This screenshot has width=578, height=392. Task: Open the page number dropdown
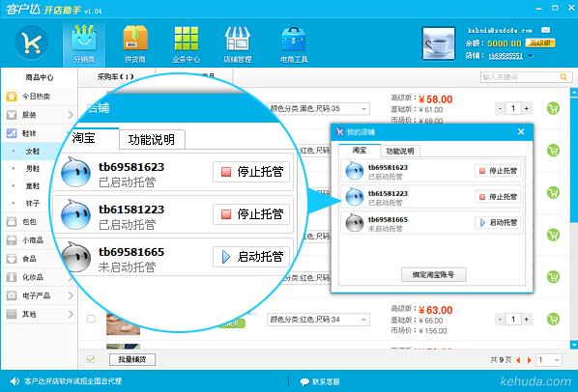(549, 359)
